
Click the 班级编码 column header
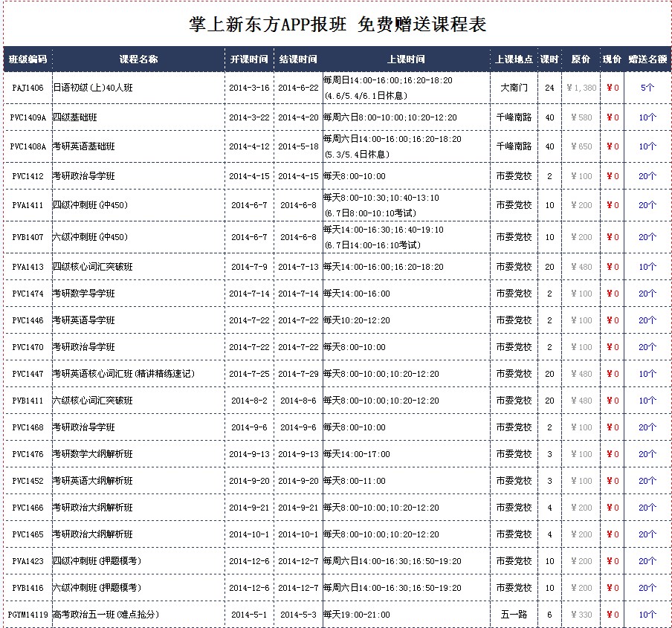[x=28, y=59]
